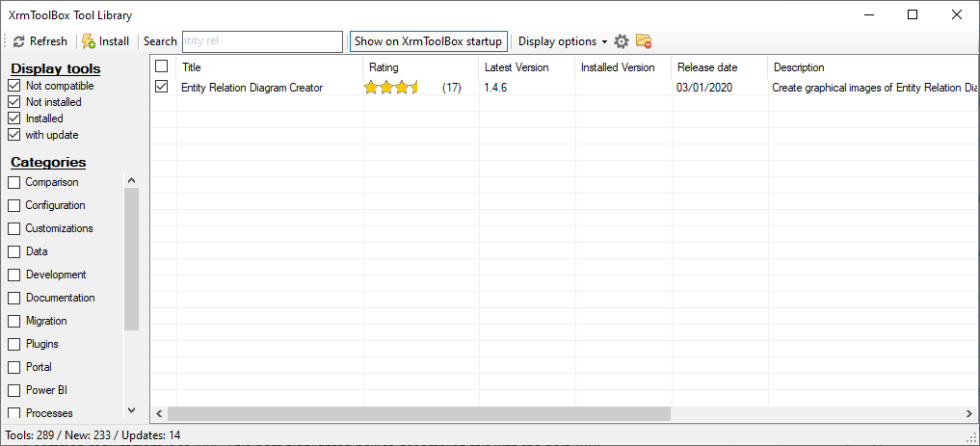Image resolution: width=980 pixels, height=446 pixels.
Task: Select the Power BI category checkbox
Action: click(13, 390)
